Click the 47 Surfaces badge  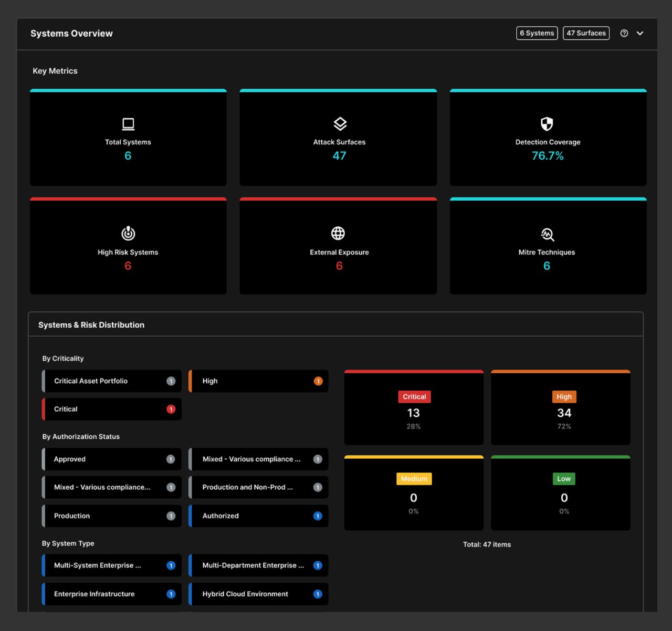pos(586,33)
